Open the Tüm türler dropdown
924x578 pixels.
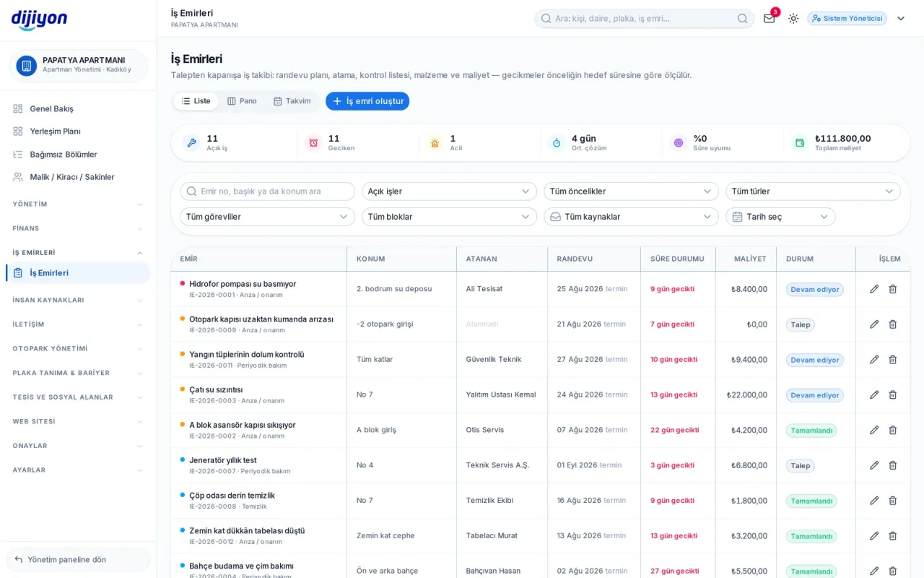813,191
